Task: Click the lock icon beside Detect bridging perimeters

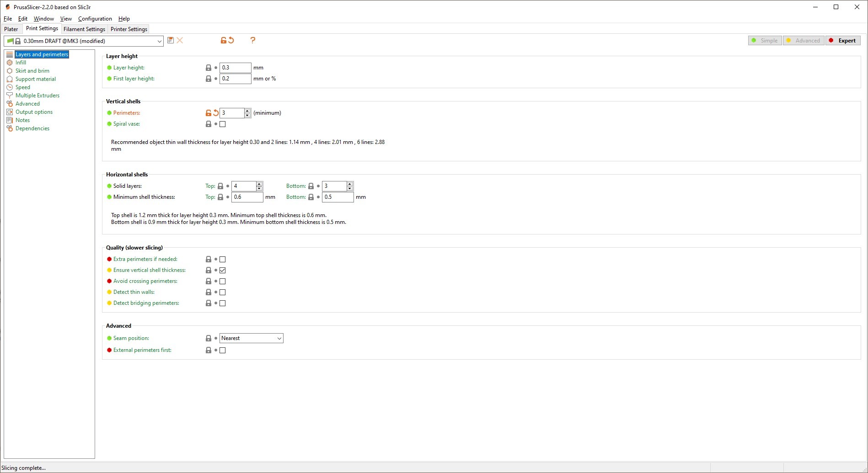Action: [x=209, y=303]
